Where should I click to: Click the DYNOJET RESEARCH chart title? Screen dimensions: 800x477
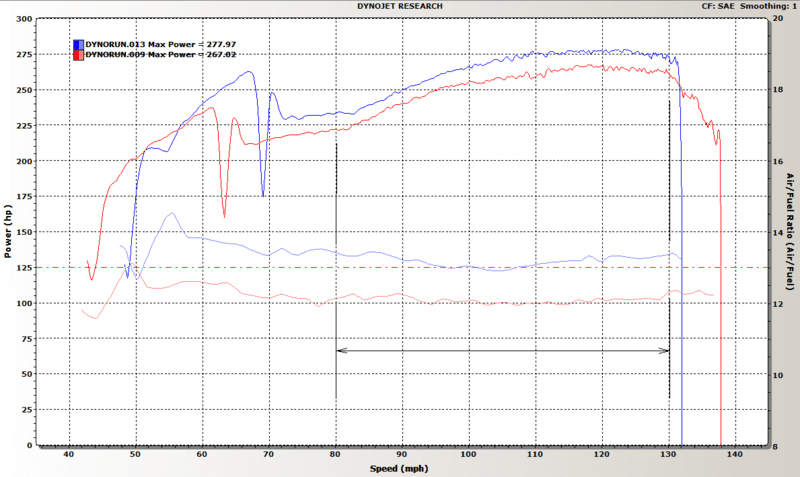tap(399, 6)
